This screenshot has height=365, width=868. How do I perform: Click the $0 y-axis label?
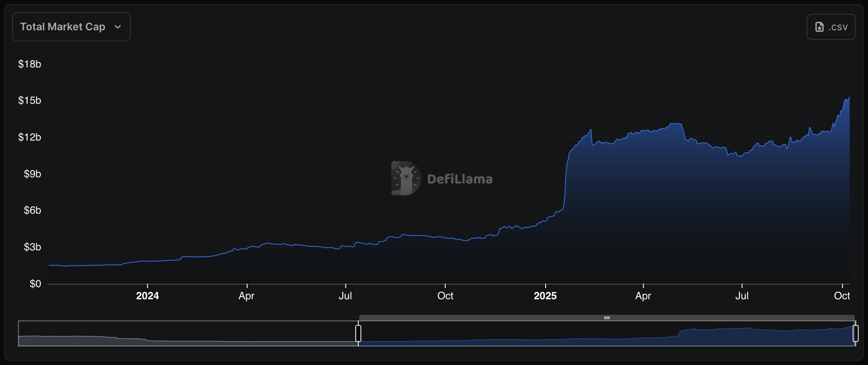(35, 284)
